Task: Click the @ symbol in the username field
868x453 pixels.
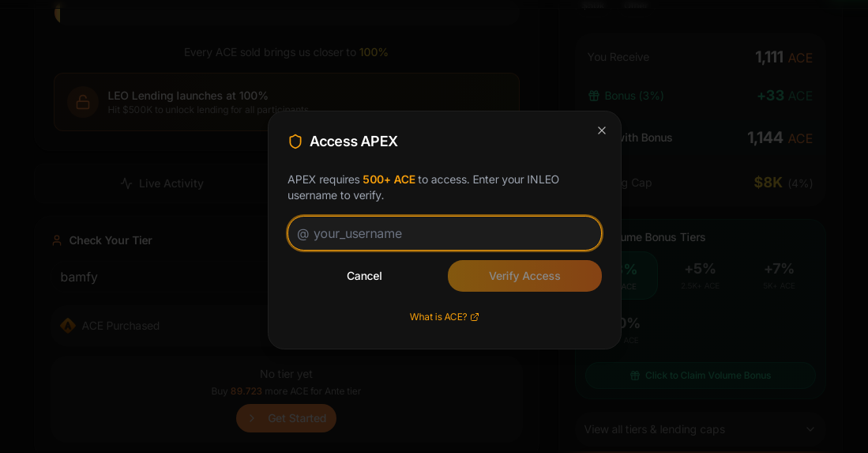Action: 302,234
